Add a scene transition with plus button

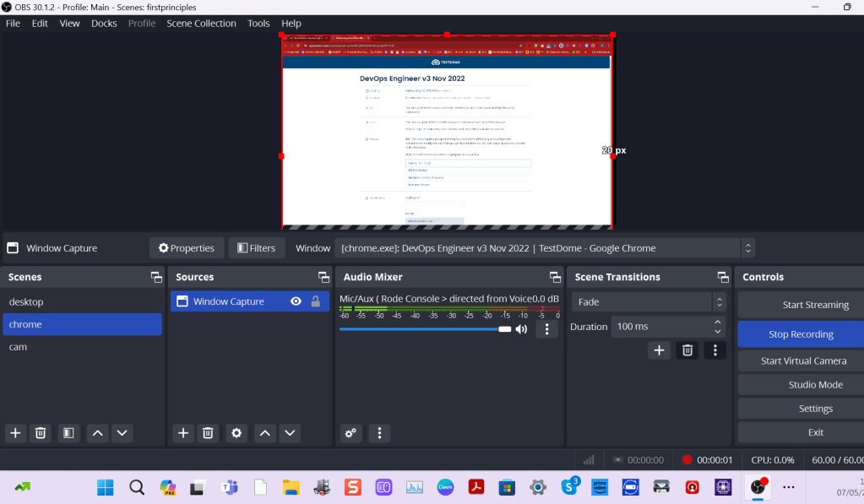659,350
